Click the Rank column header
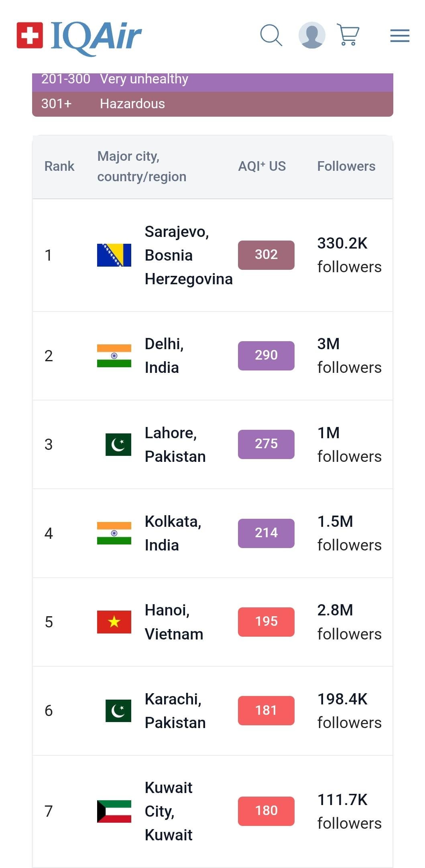The image size is (425, 868). (x=59, y=166)
